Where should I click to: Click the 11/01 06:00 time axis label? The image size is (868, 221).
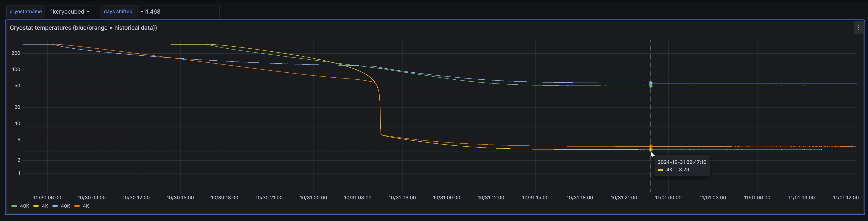pos(757,198)
